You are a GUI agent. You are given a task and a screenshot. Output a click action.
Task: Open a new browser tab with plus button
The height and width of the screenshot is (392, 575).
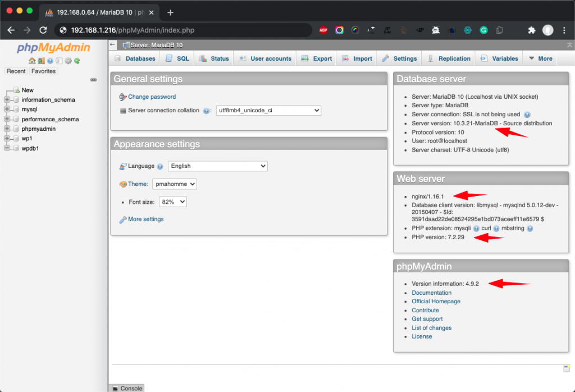click(170, 12)
